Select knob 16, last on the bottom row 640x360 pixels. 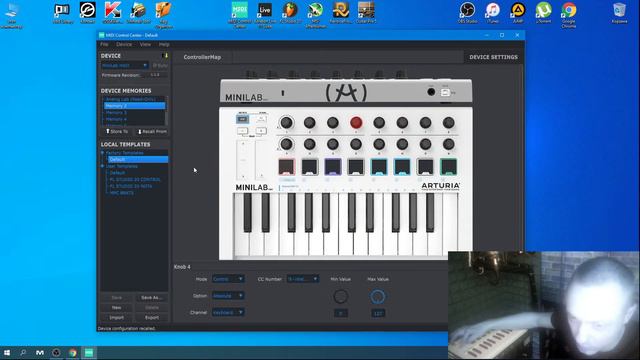[x=448, y=144]
